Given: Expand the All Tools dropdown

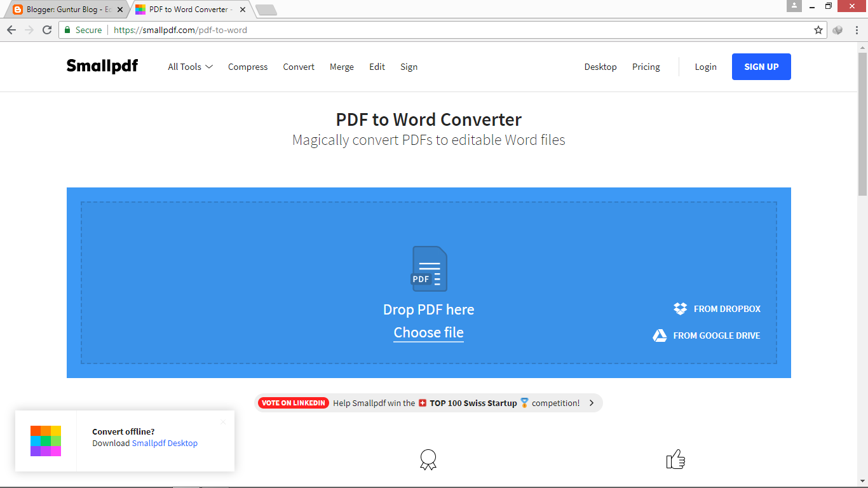Looking at the screenshot, I should [x=190, y=67].
